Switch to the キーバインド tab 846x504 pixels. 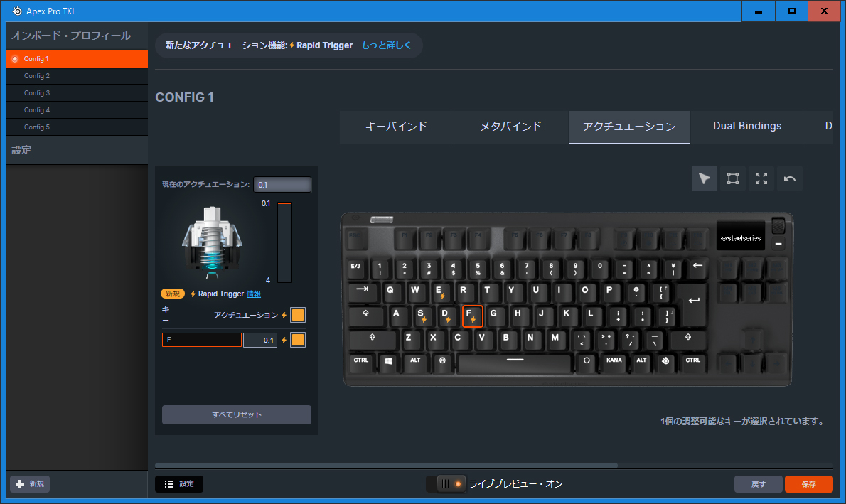pos(397,127)
